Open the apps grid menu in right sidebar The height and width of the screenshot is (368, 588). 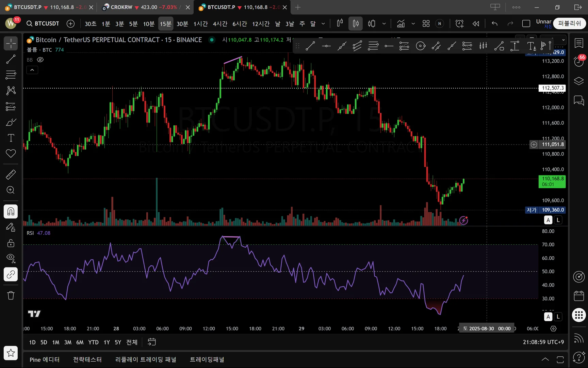pos(579,315)
